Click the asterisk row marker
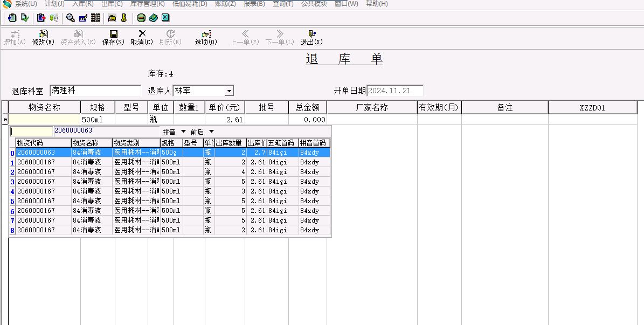644x325 pixels. coord(5,120)
